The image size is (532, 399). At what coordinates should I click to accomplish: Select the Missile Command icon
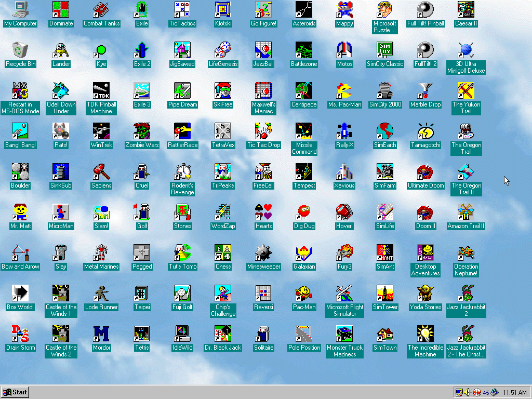tap(304, 131)
